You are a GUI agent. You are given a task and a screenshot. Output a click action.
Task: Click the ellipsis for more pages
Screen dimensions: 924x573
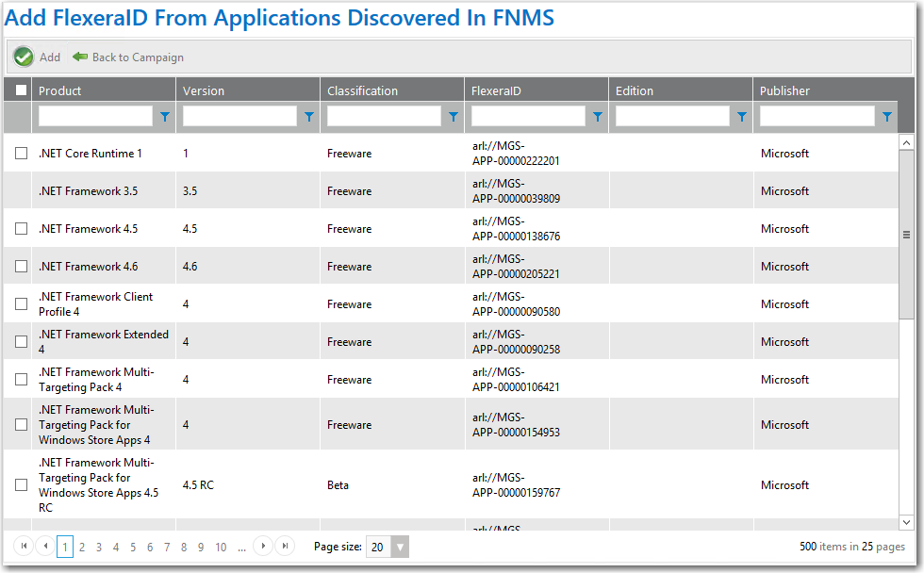tap(241, 547)
